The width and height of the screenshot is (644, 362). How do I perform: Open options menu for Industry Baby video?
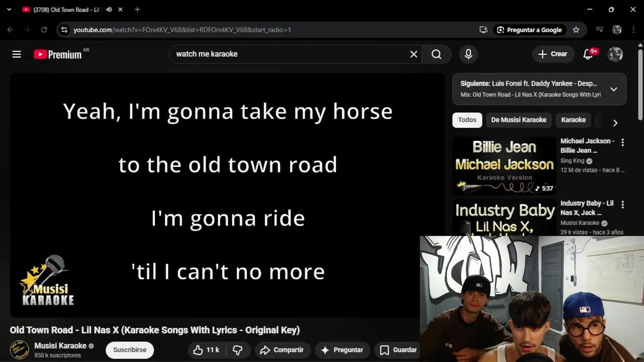click(622, 205)
